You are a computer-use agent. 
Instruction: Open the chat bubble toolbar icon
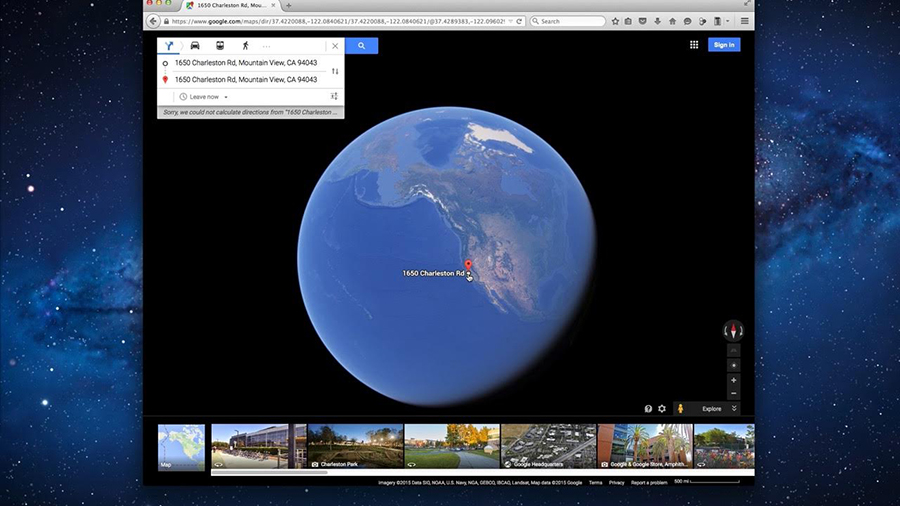tap(687, 21)
